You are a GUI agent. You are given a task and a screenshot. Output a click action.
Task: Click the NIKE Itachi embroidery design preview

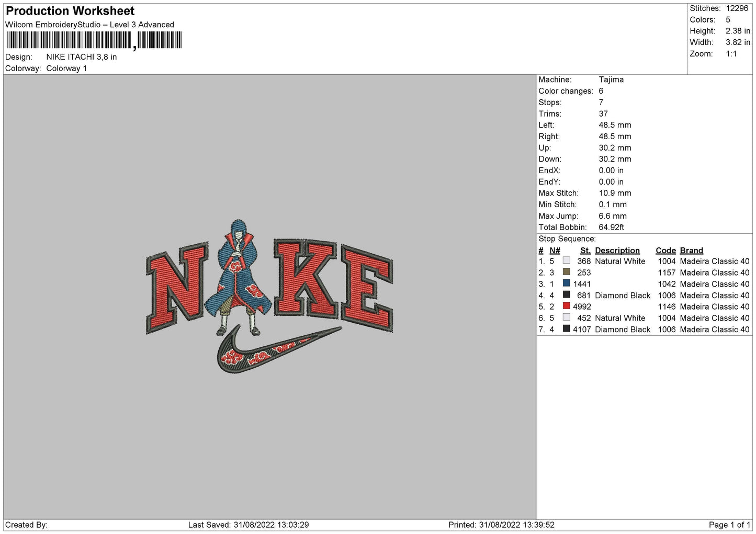point(269,297)
